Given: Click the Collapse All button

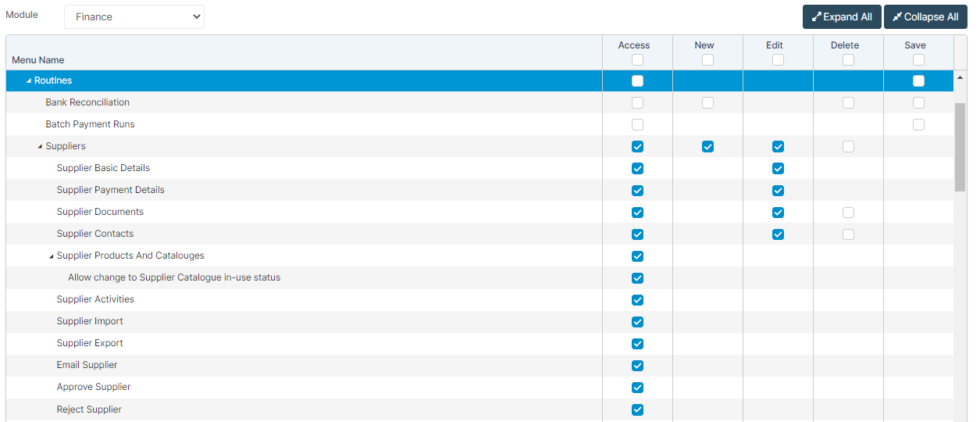Looking at the screenshot, I should 925,16.
